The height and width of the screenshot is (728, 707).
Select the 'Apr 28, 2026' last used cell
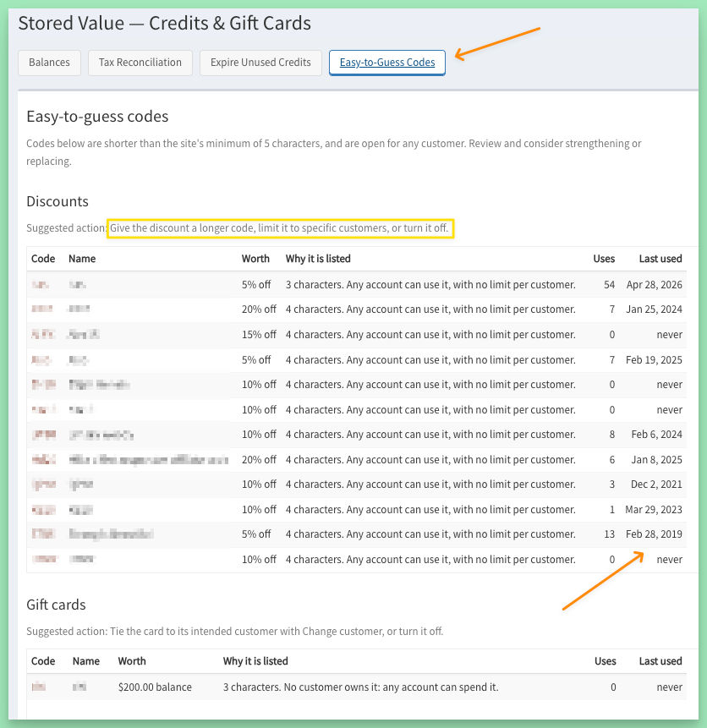654,285
